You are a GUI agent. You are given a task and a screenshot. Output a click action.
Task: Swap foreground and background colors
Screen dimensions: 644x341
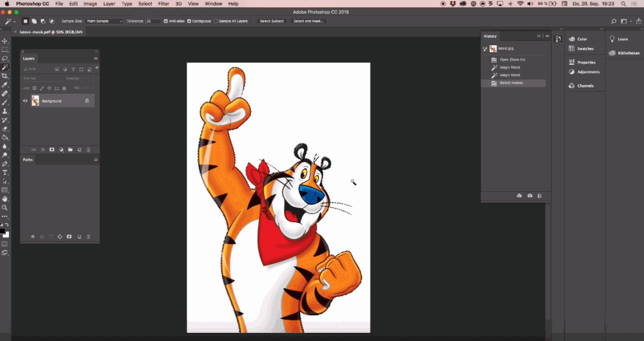tap(7, 225)
